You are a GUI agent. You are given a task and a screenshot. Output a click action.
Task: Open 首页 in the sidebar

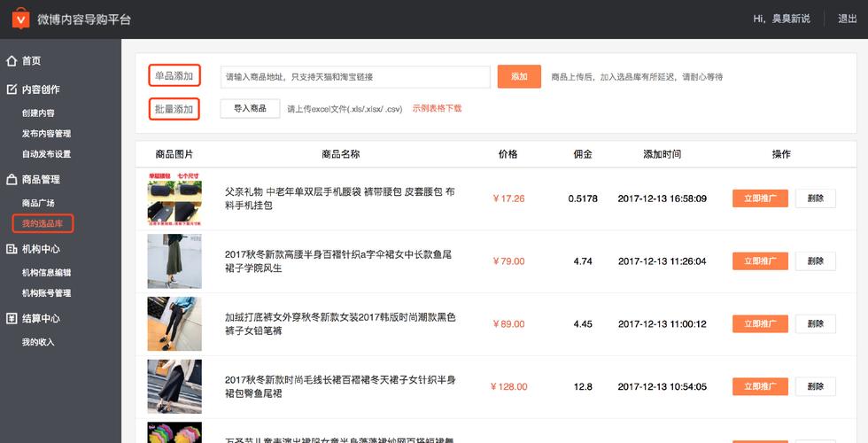[x=31, y=61]
